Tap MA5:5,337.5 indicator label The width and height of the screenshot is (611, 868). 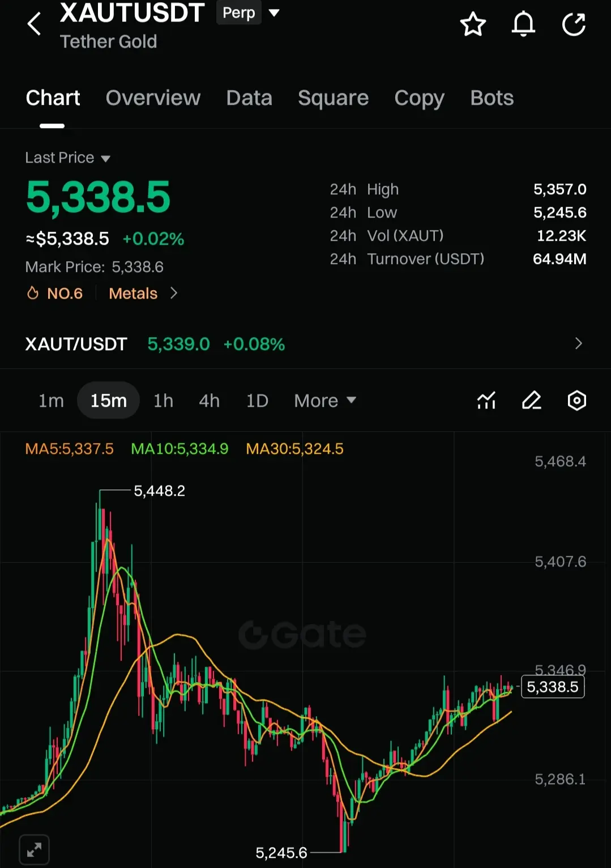click(x=69, y=449)
